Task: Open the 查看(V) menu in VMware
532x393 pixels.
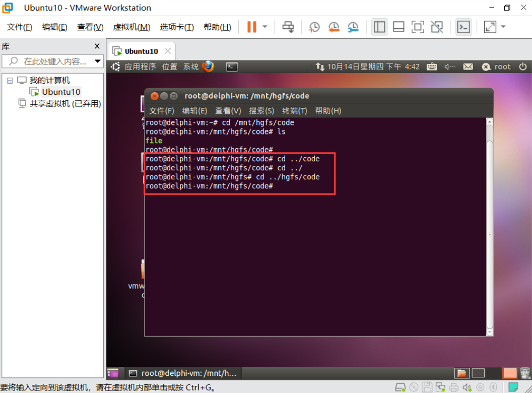Action: coord(90,27)
